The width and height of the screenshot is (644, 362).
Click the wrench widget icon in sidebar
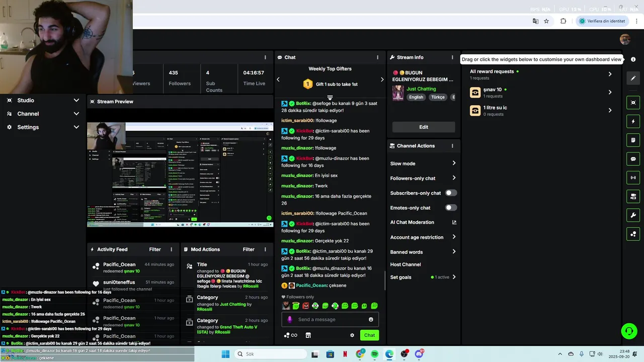pyautogui.click(x=633, y=215)
